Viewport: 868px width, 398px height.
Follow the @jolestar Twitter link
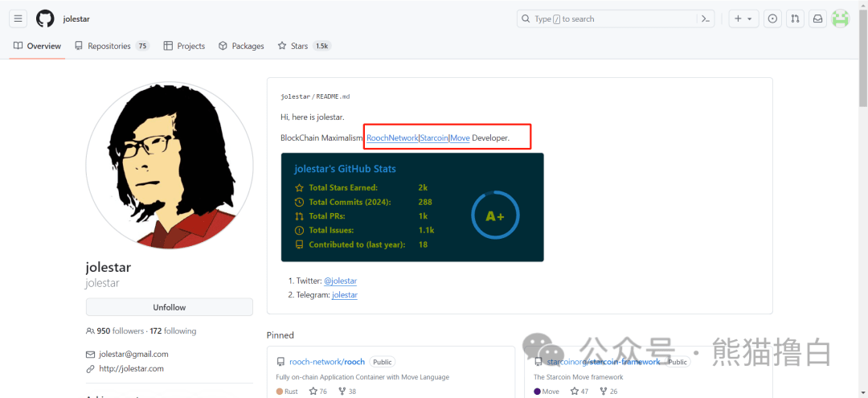[x=340, y=281]
